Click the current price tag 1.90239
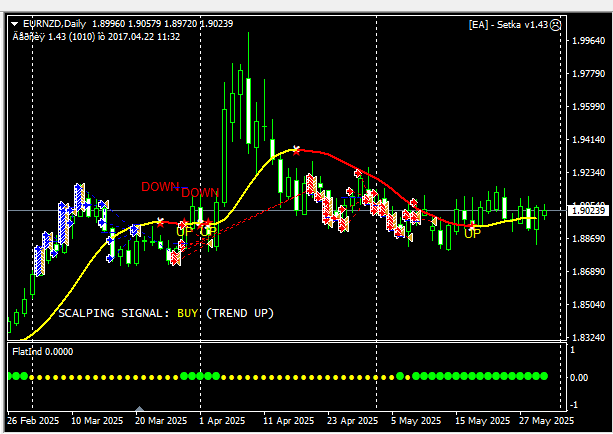 588,211
